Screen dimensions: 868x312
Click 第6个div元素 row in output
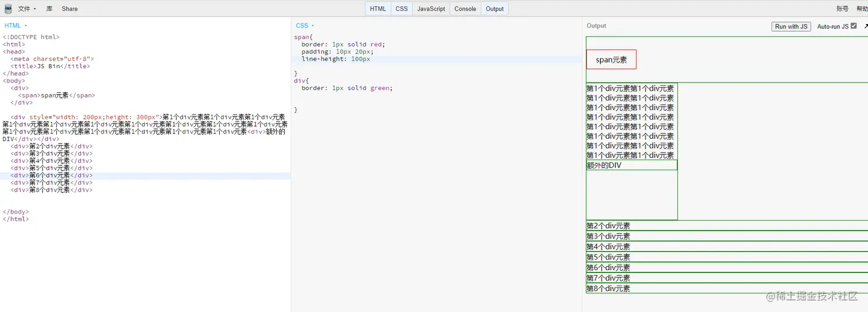[727, 267]
